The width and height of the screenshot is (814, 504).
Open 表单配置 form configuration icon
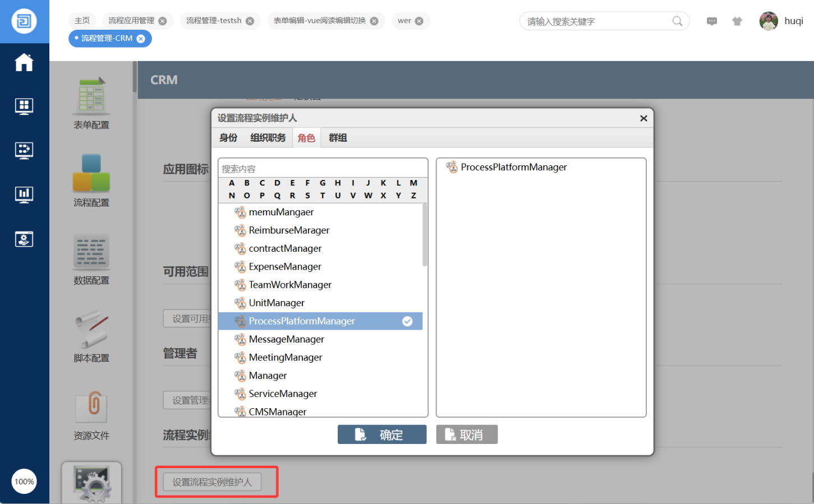tap(91, 98)
